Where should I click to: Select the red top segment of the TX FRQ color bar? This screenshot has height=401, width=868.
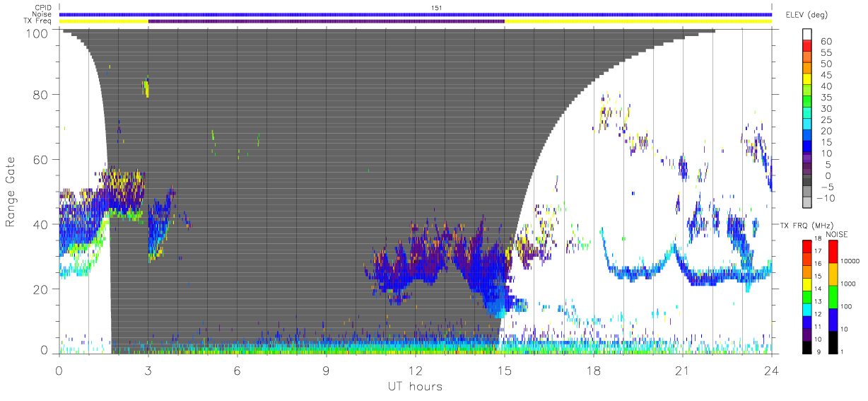(807, 246)
